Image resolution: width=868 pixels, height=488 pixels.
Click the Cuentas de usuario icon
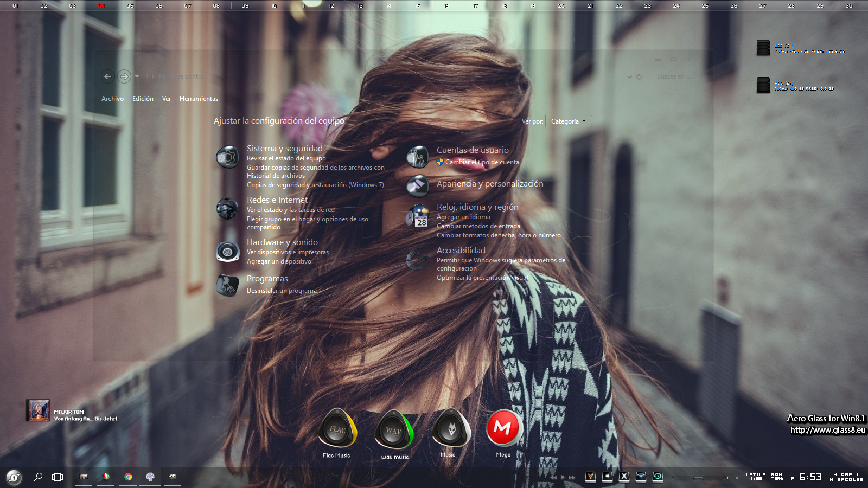(418, 157)
